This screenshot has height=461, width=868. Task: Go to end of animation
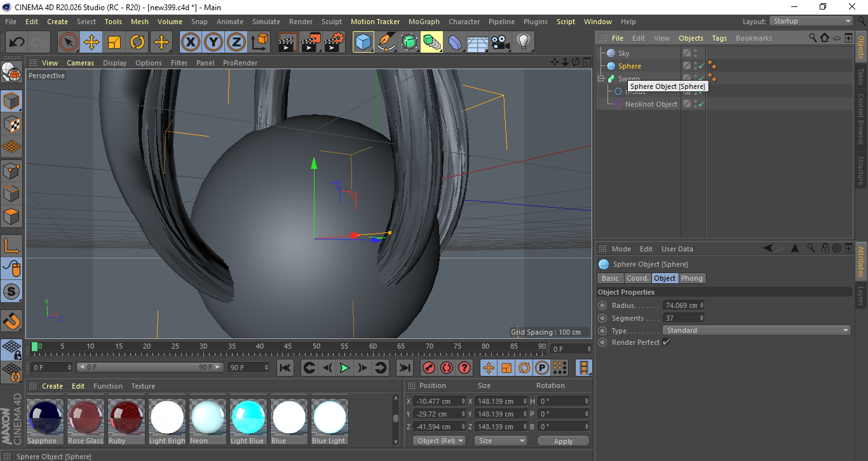click(x=404, y=368)
